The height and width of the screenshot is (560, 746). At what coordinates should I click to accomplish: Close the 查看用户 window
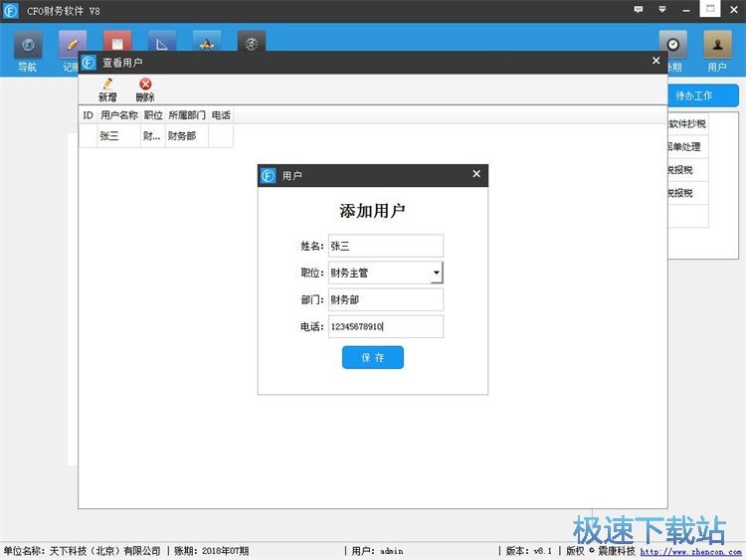click(x=656, y=61)
